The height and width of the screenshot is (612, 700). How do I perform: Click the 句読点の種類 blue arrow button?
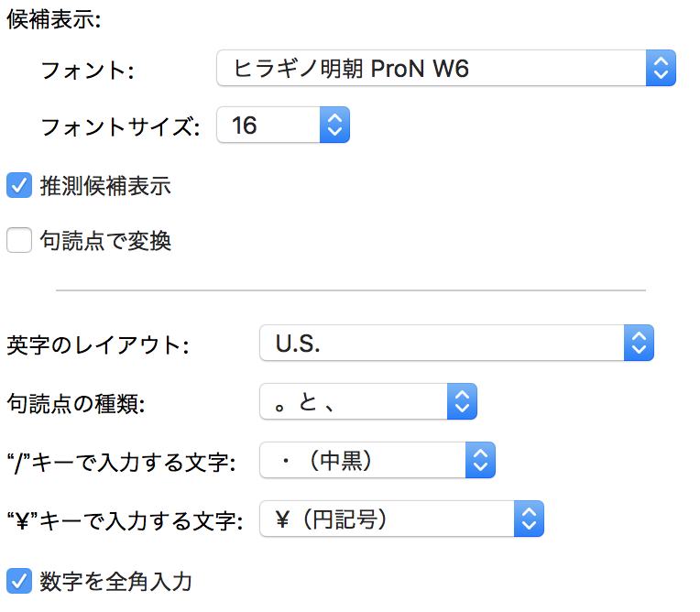(462, 401)
